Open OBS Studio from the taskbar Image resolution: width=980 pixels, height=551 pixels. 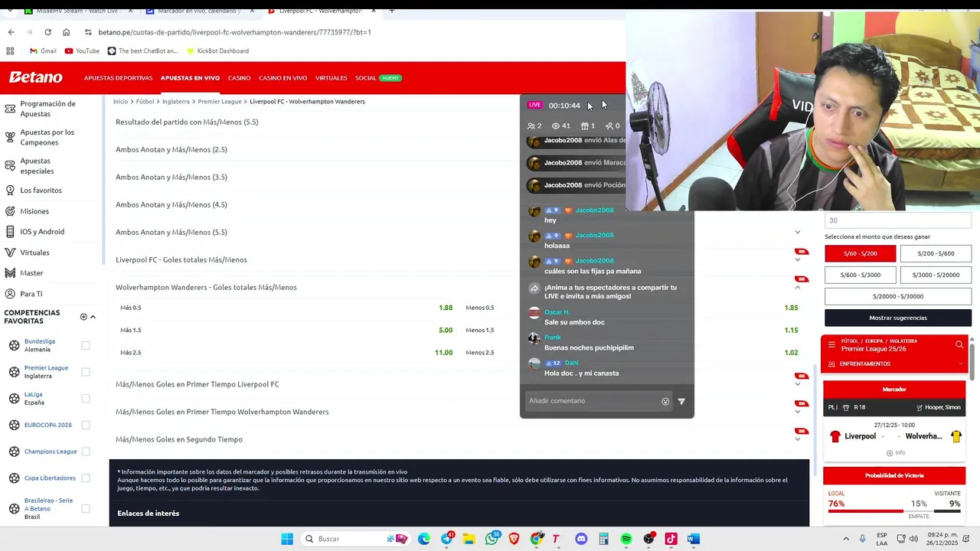click(649, 539)
